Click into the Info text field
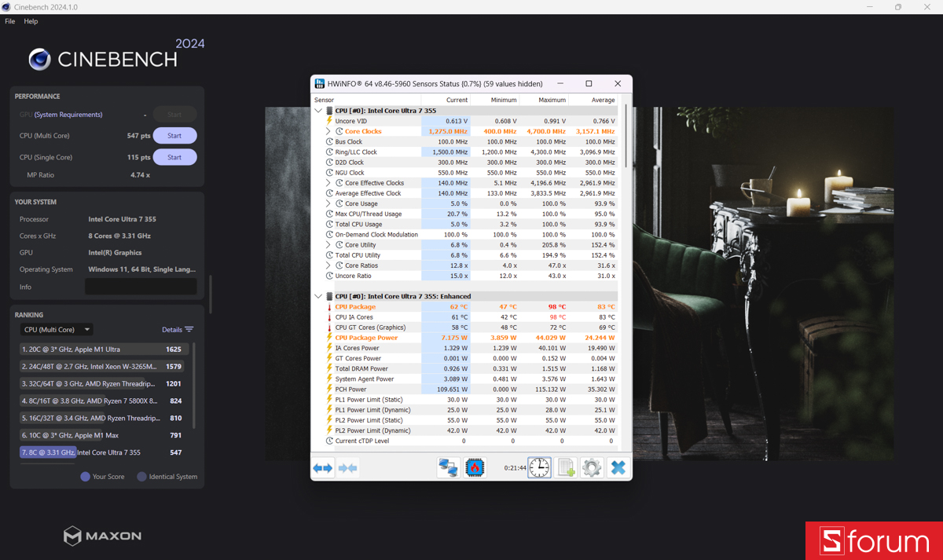This screenshot has width=943, height=560. coord(141,287)
